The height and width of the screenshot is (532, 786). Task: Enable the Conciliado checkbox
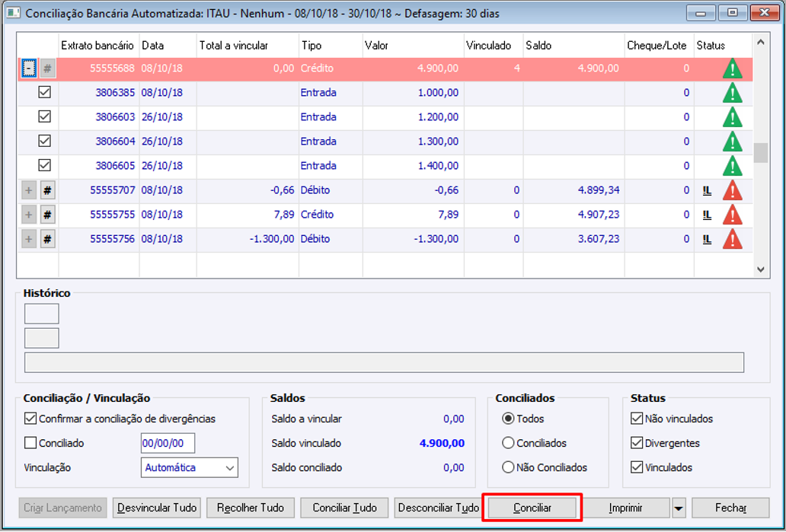tap(30, 443)
